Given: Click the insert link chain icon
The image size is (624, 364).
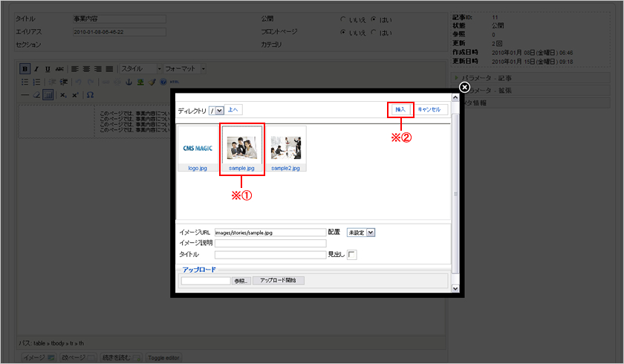Looking at the screenshot, I should click(x=105, y=82).
